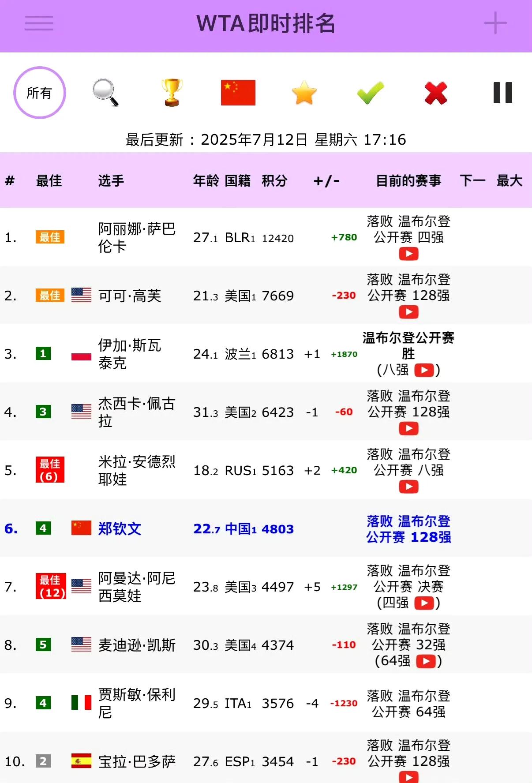Image resolution: width=532 pixels, height=783 pixels.
Task: Tap the plus icon in header
Action: (x=495, y=23)
